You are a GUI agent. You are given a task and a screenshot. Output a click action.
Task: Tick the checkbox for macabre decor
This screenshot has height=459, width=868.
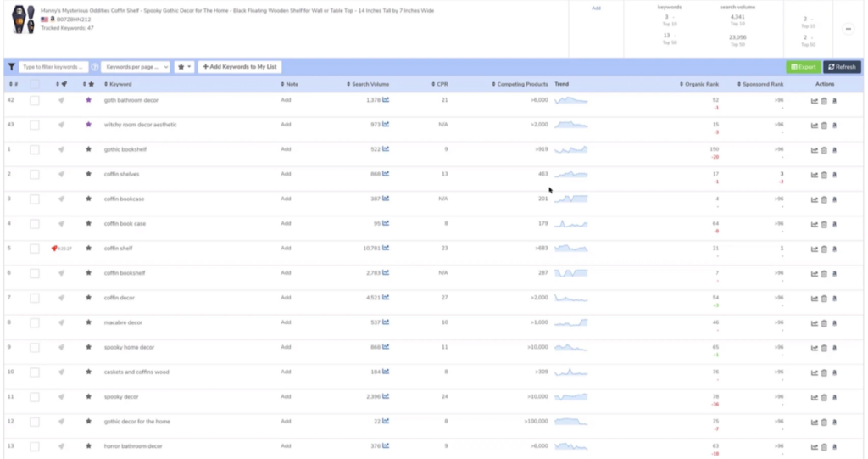pos(35,322)
